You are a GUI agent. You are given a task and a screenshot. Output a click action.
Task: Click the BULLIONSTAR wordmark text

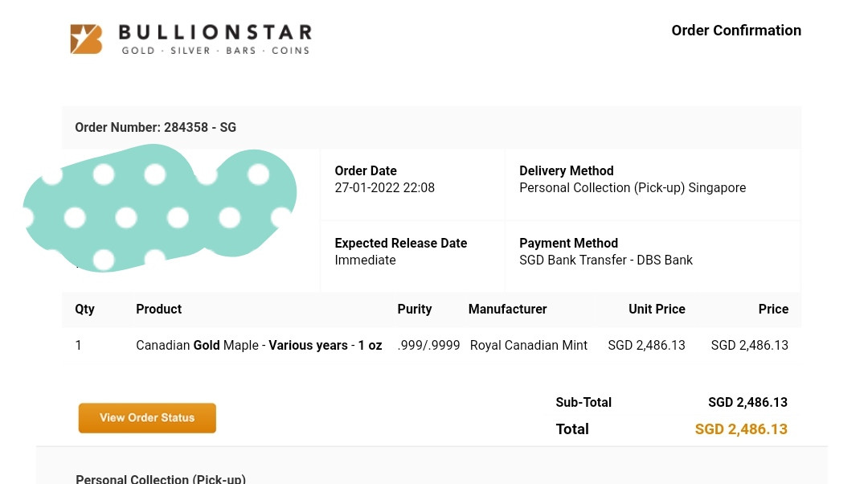[215, 33]
